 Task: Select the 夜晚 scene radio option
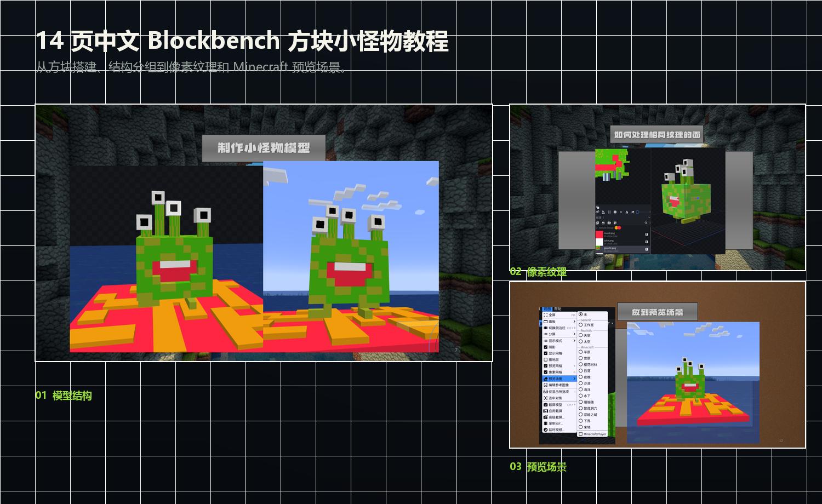click(x=580, y=377)
